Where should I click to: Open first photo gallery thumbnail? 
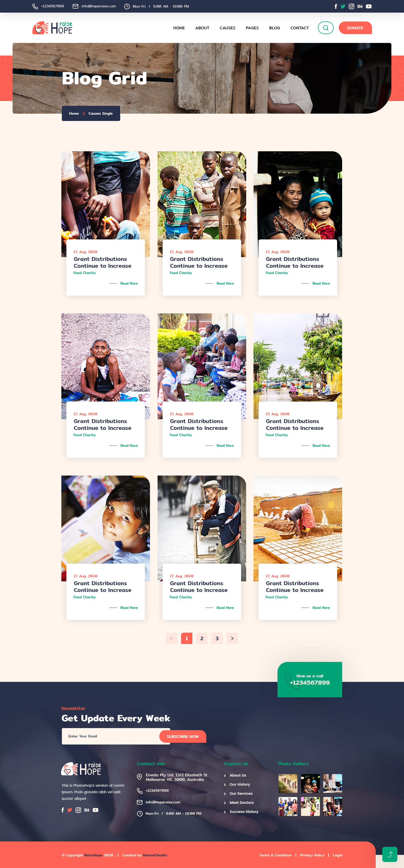(288, 783)
